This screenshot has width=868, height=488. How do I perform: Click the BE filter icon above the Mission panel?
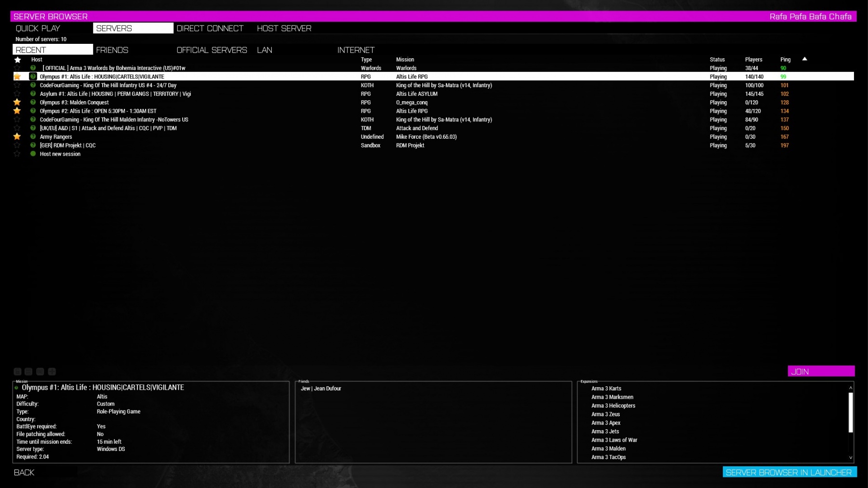[x=40, y=371]
